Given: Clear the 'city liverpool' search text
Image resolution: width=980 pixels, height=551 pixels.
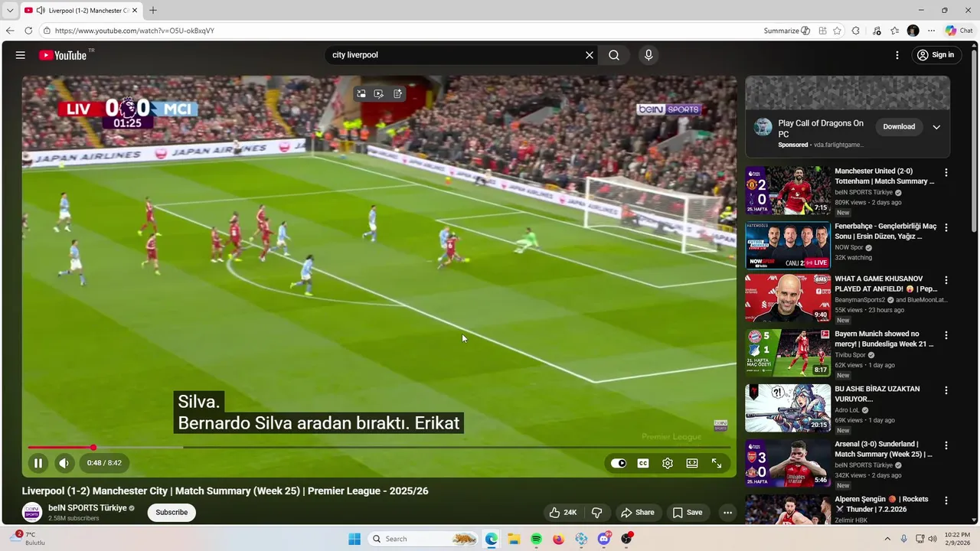Looking at the screenshot, I should click(590, 55).
